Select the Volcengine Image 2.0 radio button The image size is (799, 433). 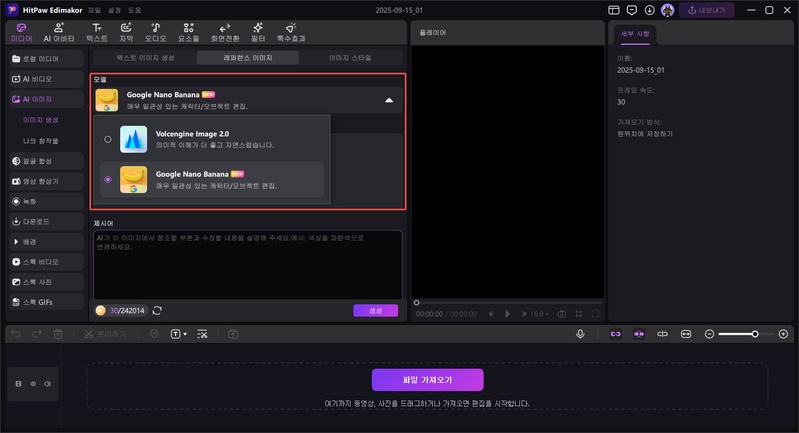[x=108, y=139]
